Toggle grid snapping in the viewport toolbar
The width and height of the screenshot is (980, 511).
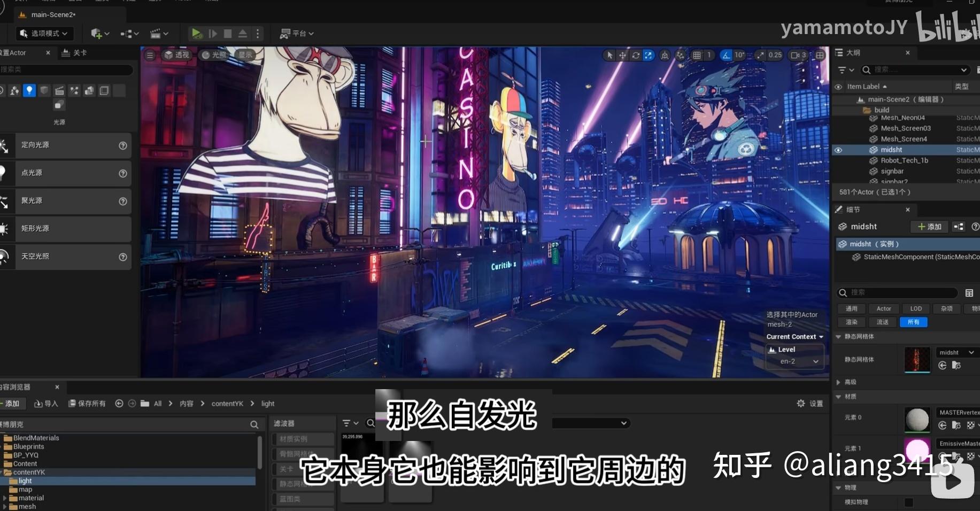click(696, 55)
